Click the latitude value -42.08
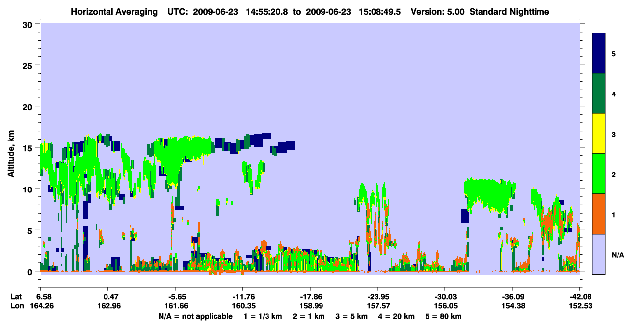The height and width of the screenshot is (330, 644). point(580,296)
